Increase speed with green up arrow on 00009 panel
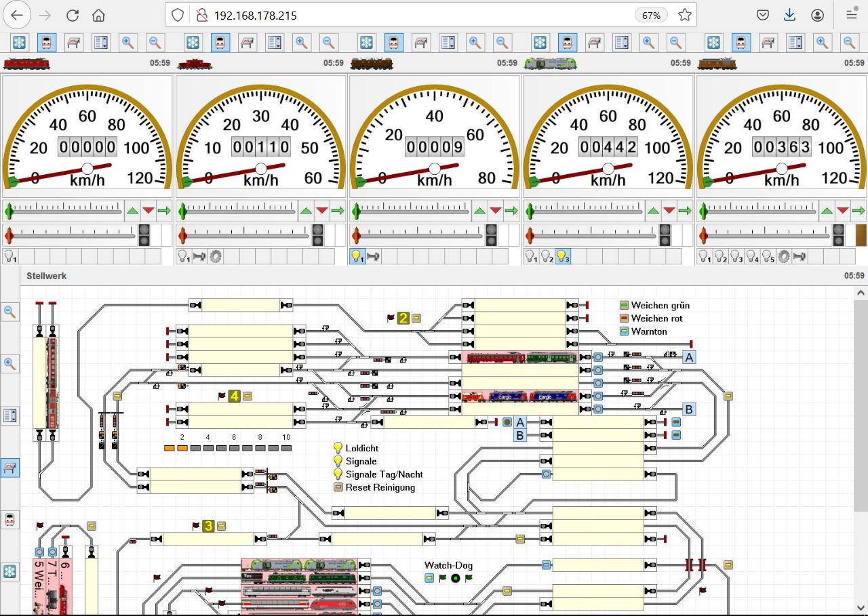The width and height of the screenshot is (868, 616). tap(479, 211)
